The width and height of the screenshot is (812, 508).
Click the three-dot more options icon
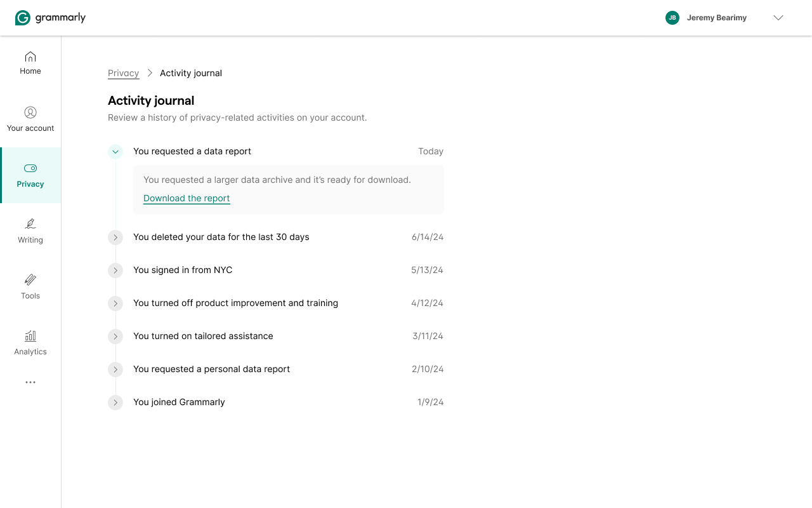[x=30, y=382]
